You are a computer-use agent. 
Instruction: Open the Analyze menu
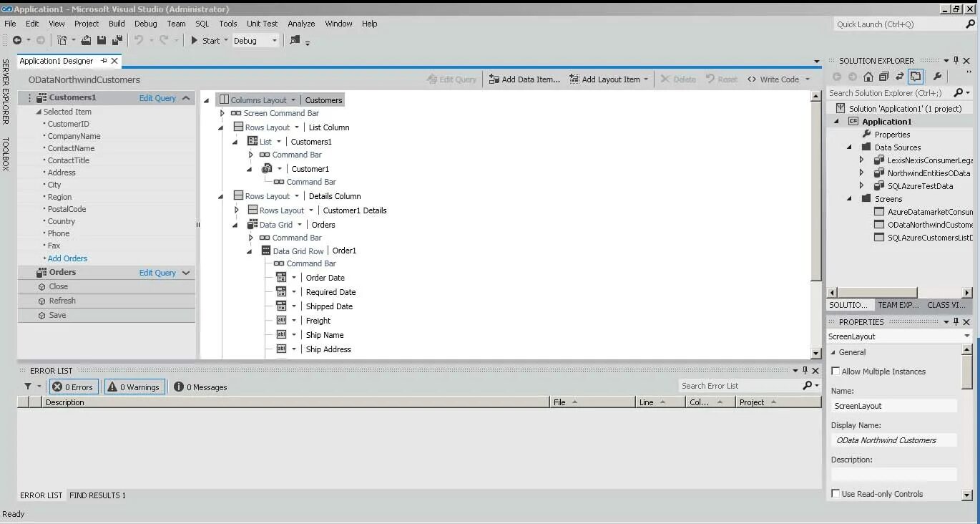point(301,24)
